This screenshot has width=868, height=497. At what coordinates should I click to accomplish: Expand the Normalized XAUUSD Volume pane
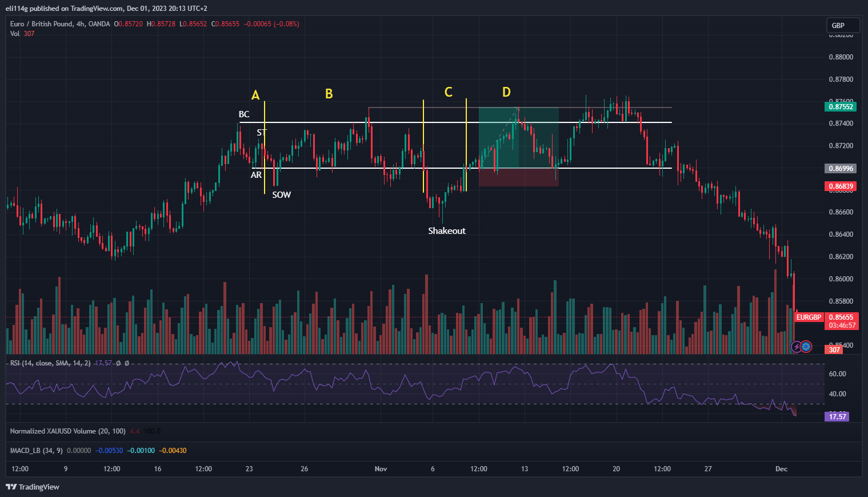coord(67,431)
